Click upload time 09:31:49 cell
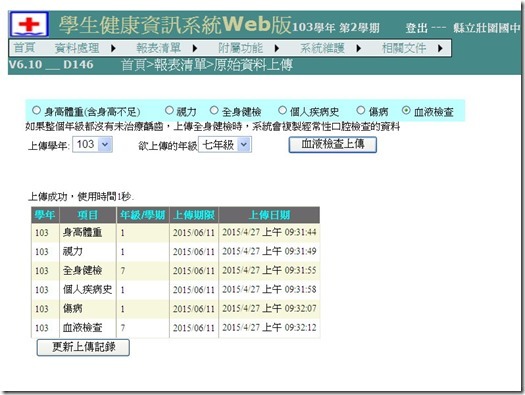525x395 pixels. (269, 251)
